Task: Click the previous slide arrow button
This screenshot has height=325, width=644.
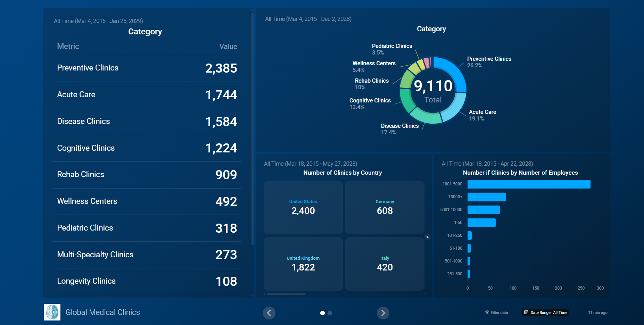Action: tap(269, 313)
